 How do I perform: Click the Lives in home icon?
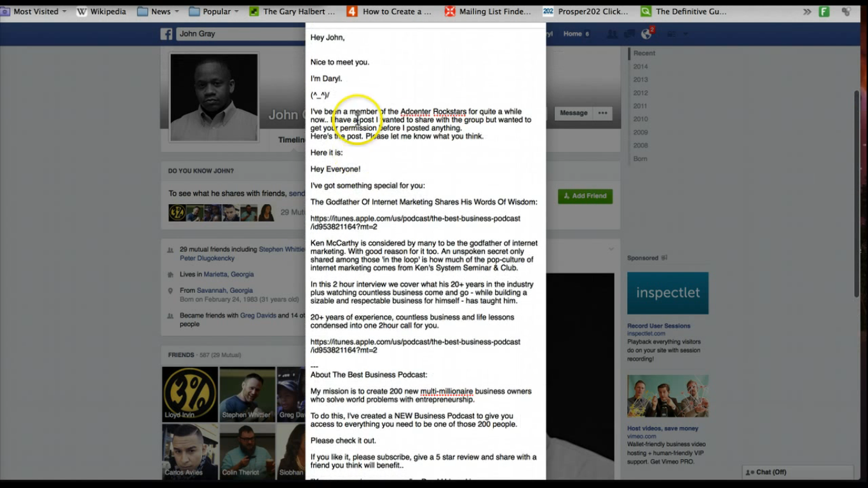(x=170, y=274)
